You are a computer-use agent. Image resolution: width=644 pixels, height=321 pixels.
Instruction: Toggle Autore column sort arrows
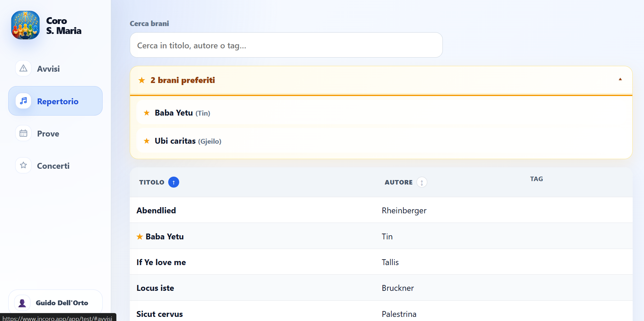coord(422,182)
